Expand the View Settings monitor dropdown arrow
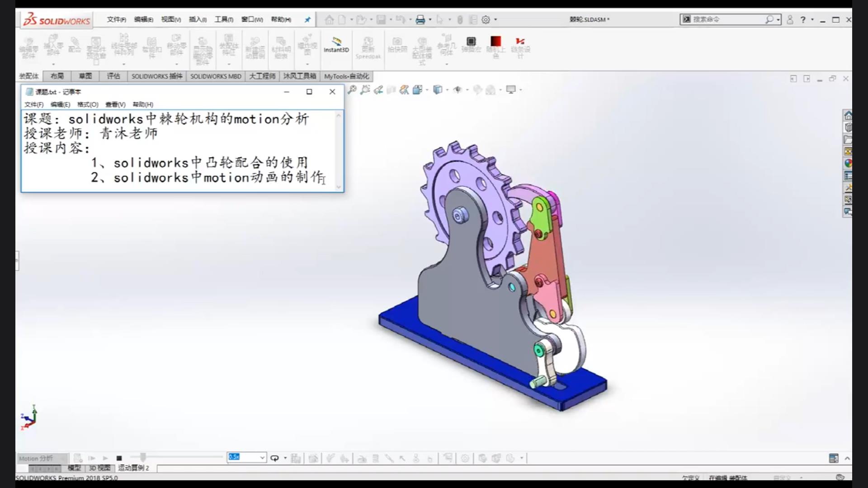 point(521,90)
